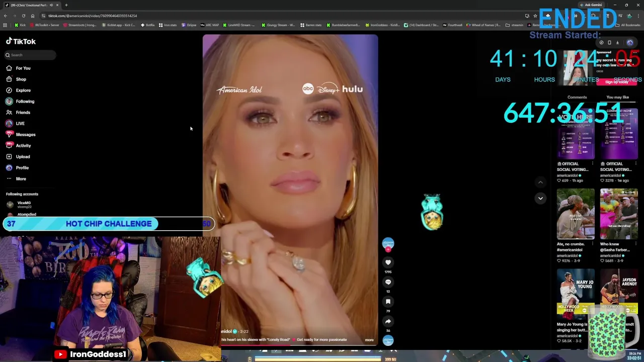Open your Profile page
Screen dimensions: 644x362
[x=18, y=167]
